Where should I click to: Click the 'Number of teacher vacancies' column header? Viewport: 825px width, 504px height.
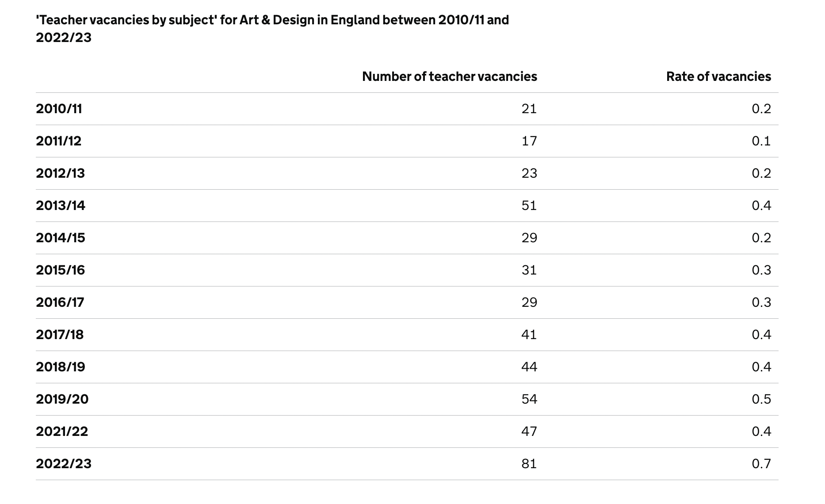449,76
